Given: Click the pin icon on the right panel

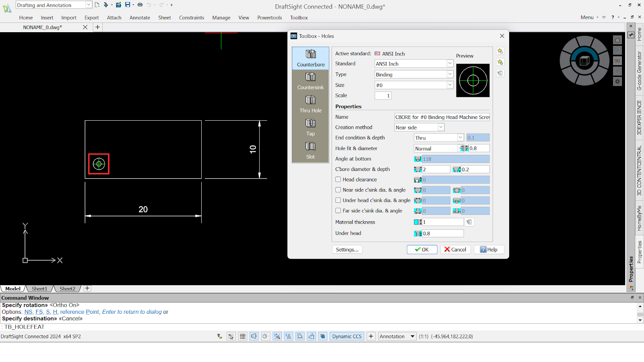Looking at the screenshot, I should (631, 35).
